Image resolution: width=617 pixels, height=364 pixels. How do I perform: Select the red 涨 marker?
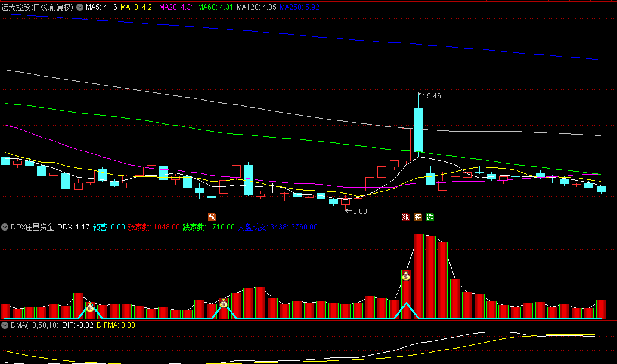pyautogui.click(x=406, y=217)
